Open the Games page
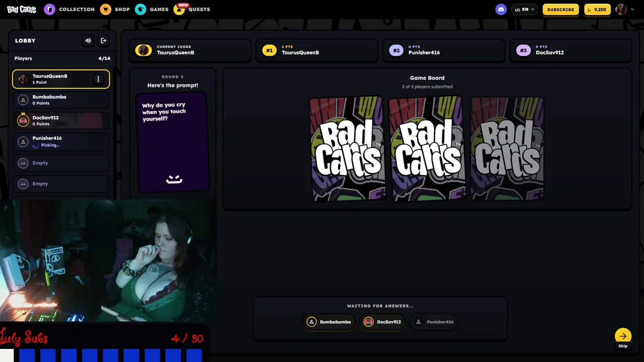Image resolution: width=644 pixels, height=362 pixels. 152,9
